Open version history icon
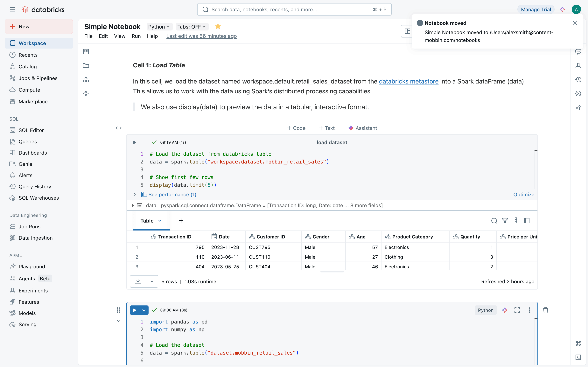This screenshot has height=367, width=588. 578,80
